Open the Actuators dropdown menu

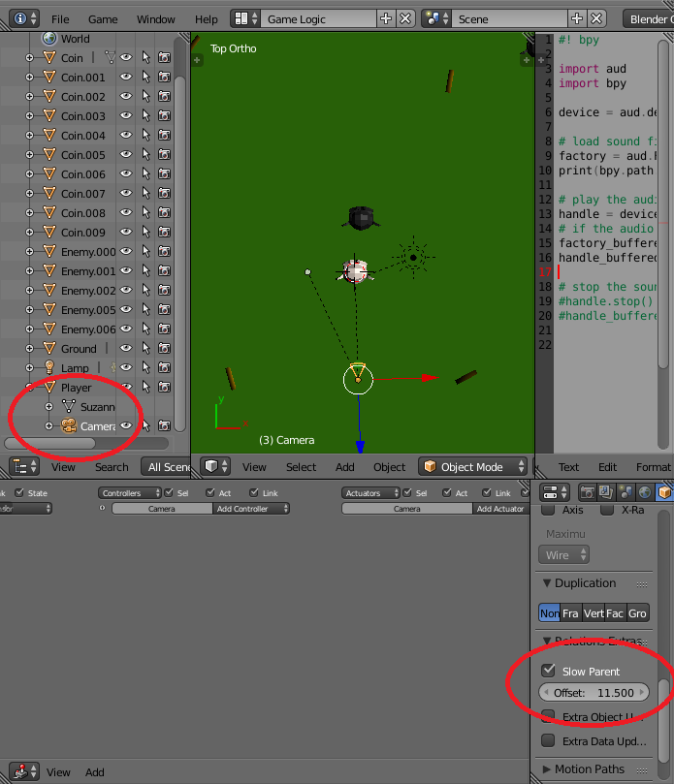coord(370,493)
